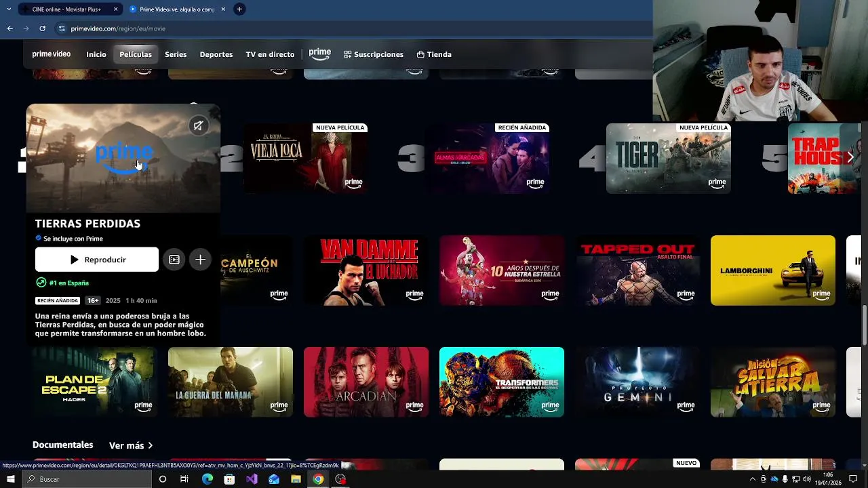Open Cortana circle icon on taskbar

tap(162, 479)
